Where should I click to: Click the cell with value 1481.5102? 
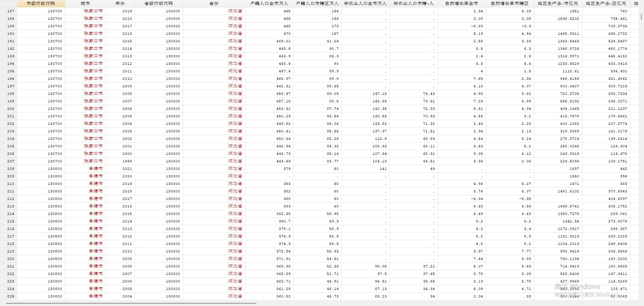tap(558, 191)
